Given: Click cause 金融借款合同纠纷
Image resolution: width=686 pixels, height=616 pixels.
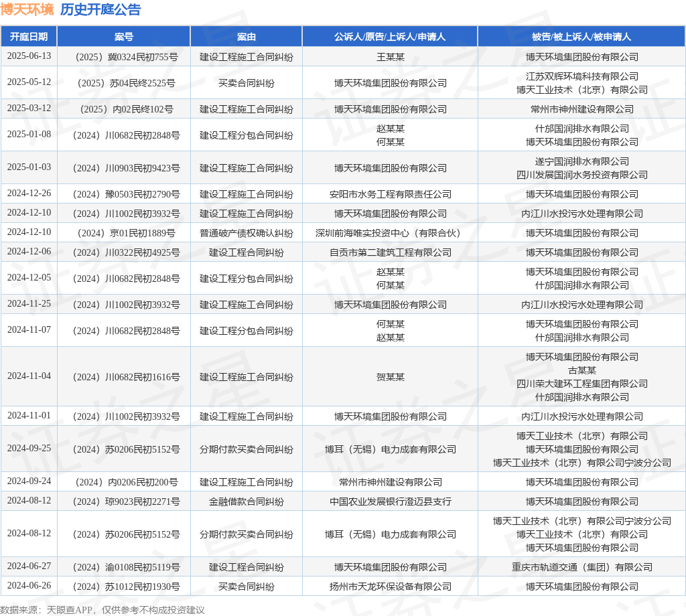Looking at the screenshot, I should [x=247, y=502].
